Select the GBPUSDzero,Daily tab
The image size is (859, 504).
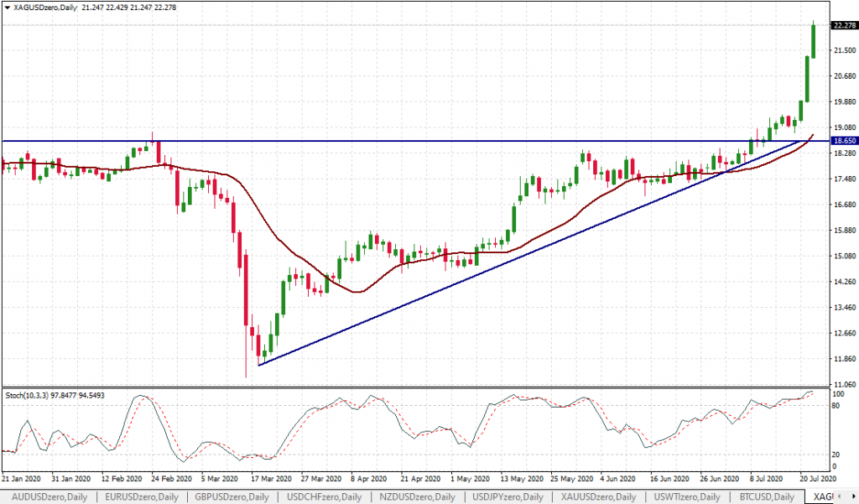(x=233, y=497)
